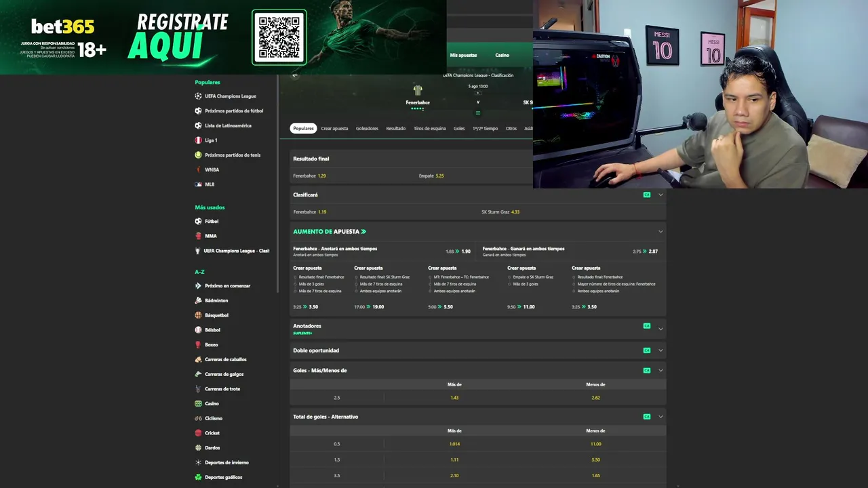Bet on Fenerbahce at 1.29 final result

pos(310,176)
